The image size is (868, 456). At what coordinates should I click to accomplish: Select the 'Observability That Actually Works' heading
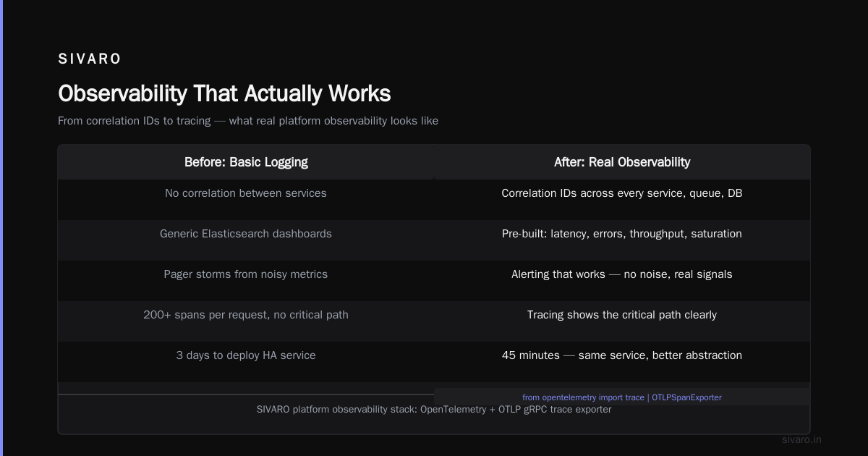[224, 93]
